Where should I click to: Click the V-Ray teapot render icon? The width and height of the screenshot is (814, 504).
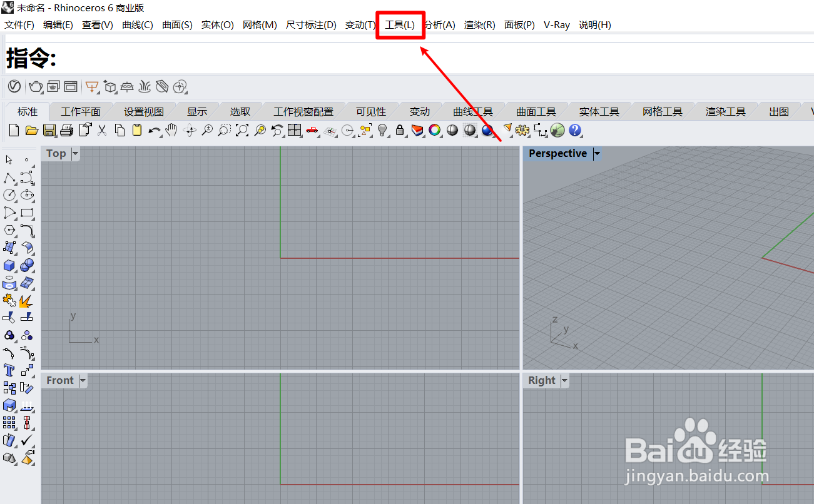(36, 86)
